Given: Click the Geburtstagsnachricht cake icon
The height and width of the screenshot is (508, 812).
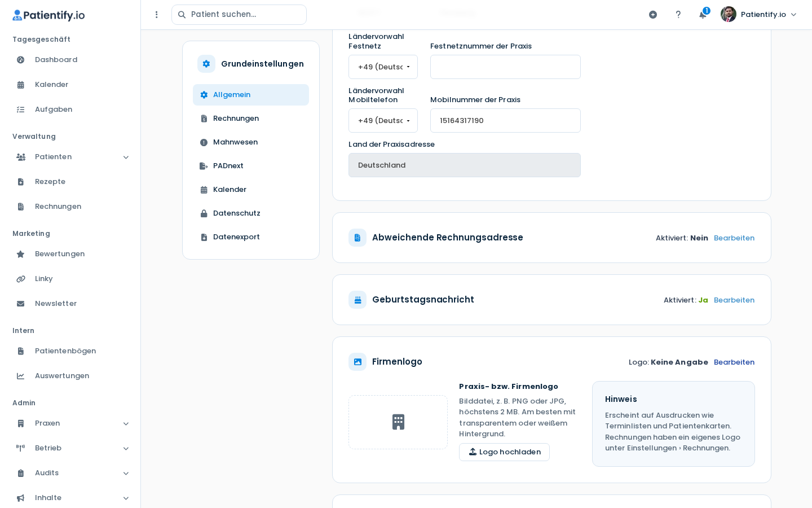Looking at the screenshot, I should pyautogui.click(x=358, y=300).
